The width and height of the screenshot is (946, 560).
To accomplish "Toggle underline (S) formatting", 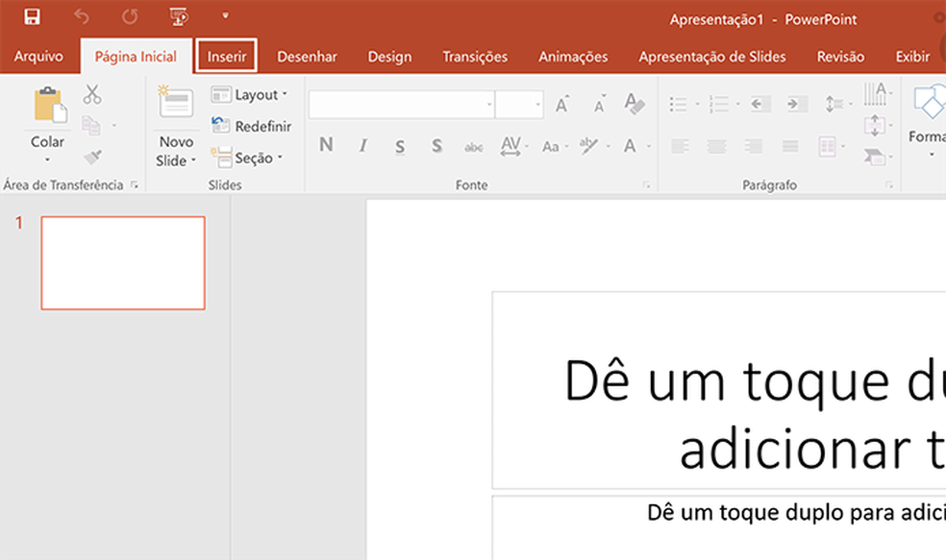I will point(399,146).
